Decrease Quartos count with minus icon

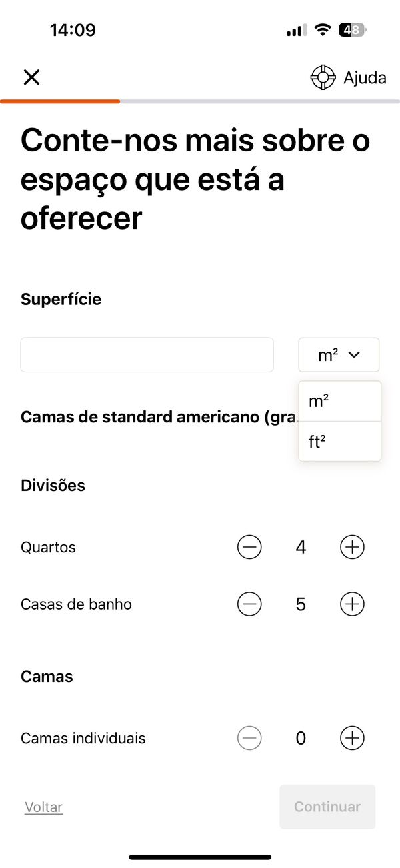(249, 548)
